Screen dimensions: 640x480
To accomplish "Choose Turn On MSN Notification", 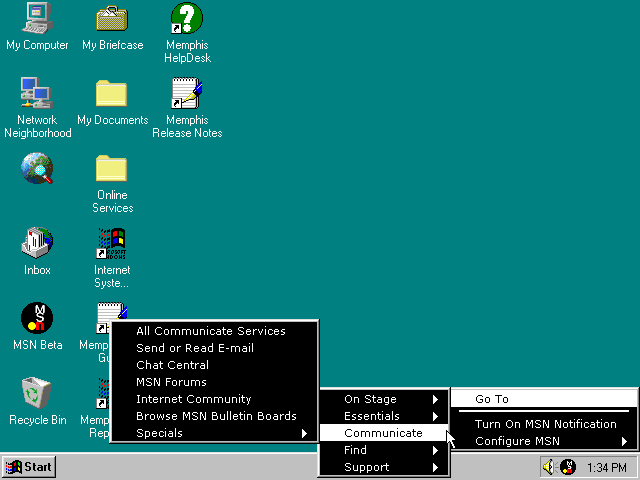I will pyautogui.click(x=544, y=424).
